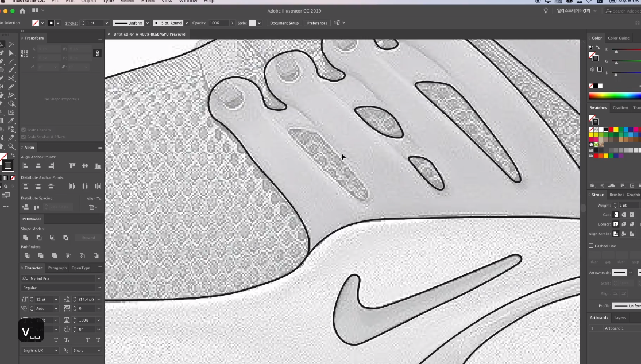Toggle Superscript text style button
This screenshot has width=641, height=364.
click(57, 340)
